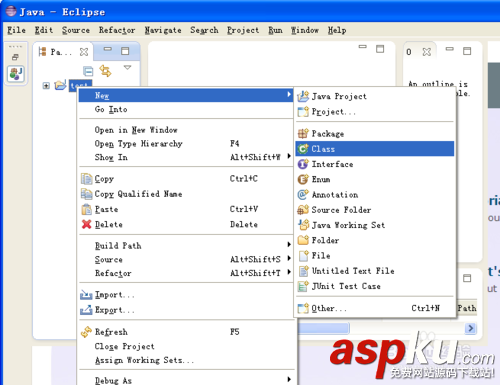Viewport: 500px width, 385px height.
Task: Choose Package from the New submenu
Action: tap(375, 134)
